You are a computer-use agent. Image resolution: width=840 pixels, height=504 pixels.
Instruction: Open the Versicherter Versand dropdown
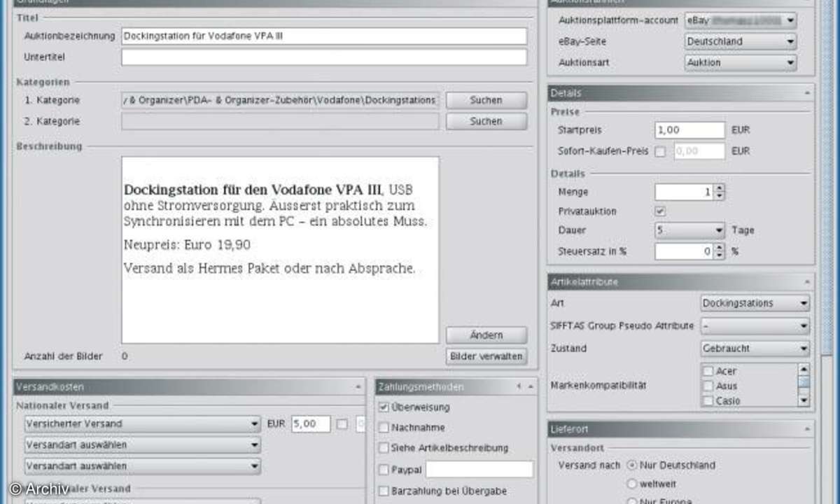tap(142, 423)
